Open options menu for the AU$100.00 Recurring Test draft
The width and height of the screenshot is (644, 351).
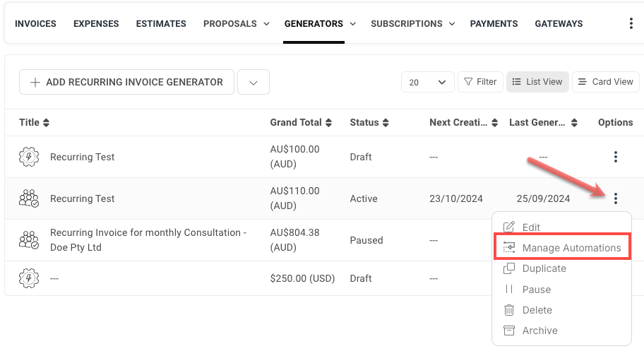(x=615, y=157)
